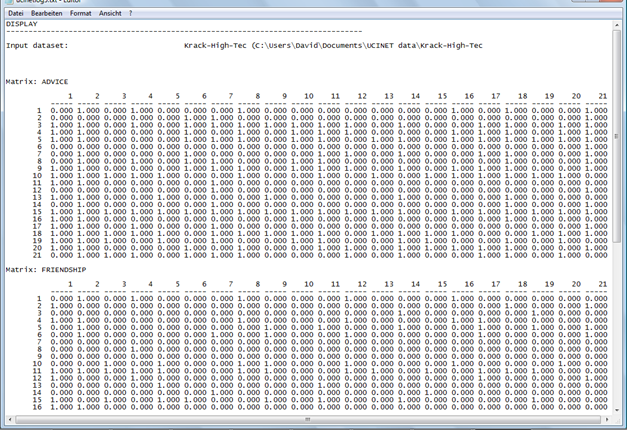The height and width of the screenshot is (430, 627).
Task: Open the Datei menu
Action: coord(16,13)
